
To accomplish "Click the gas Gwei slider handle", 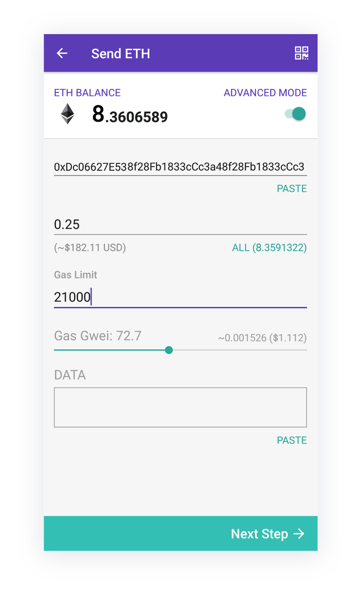I will pos(169,350).
